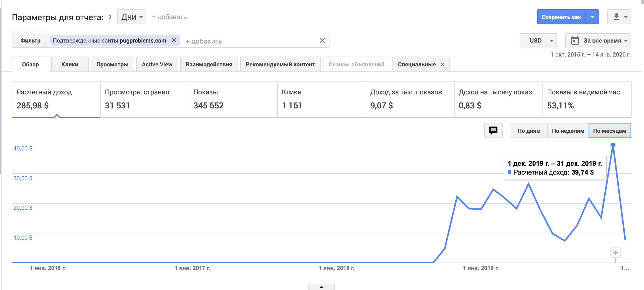
Task: Switch to the Клики tab
Action: (x=70, y=64)
